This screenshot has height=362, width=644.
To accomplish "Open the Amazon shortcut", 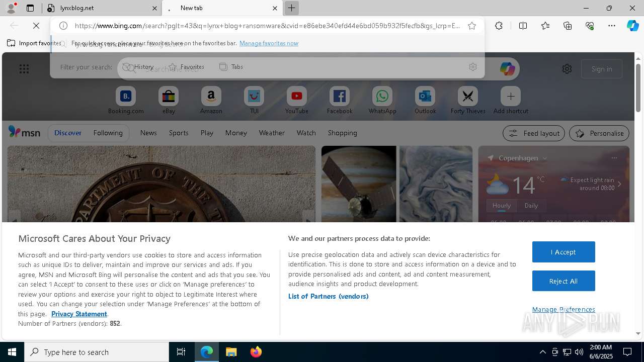I will [211, 100].
